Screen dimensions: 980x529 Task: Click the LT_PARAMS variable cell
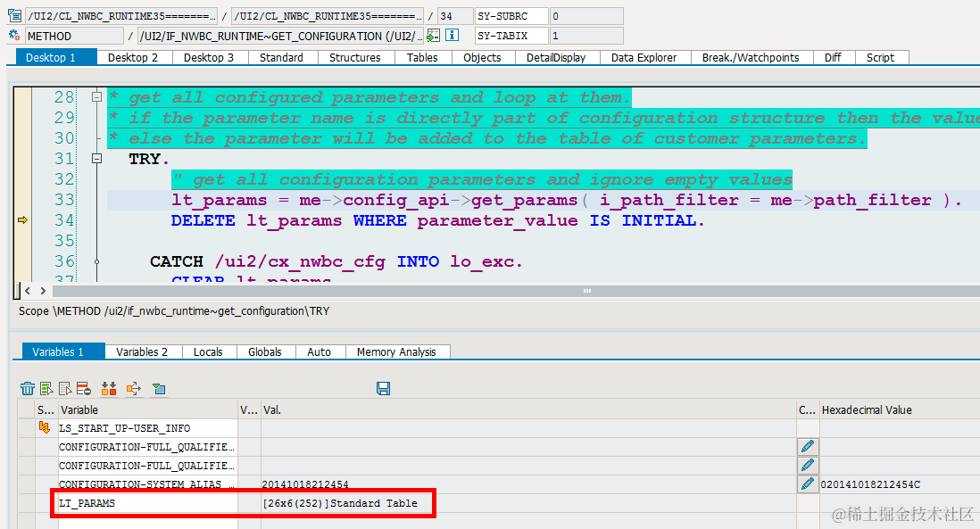pos(148,503)
